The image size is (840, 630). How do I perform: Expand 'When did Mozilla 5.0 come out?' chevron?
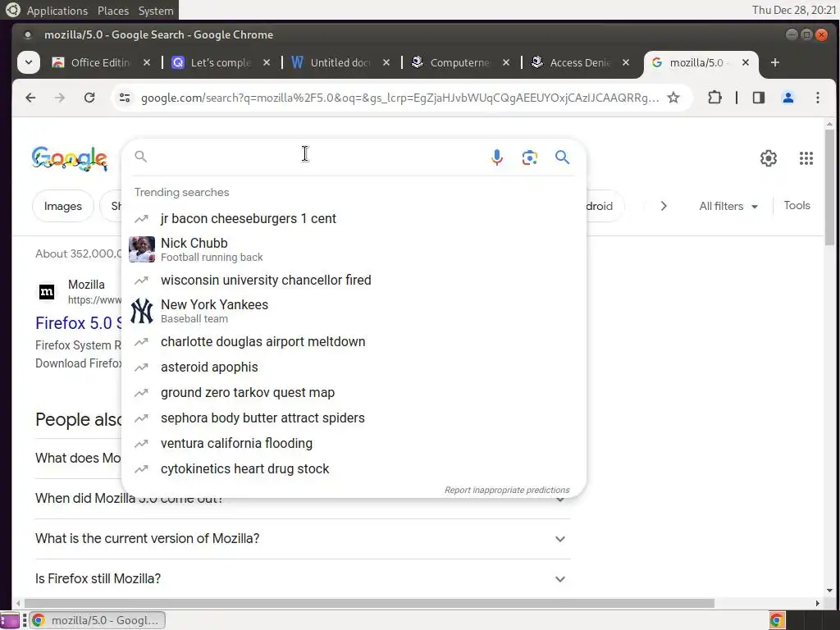560,499
